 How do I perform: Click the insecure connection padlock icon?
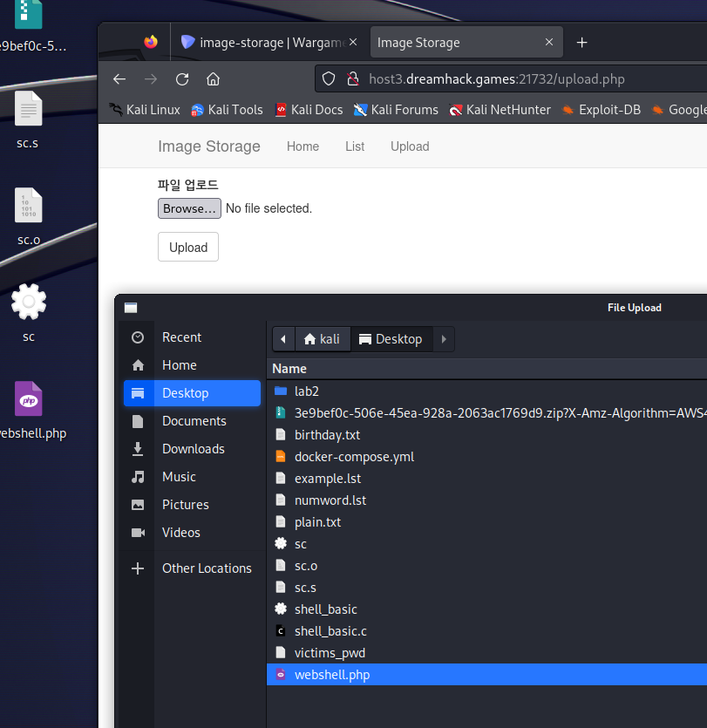353,79
